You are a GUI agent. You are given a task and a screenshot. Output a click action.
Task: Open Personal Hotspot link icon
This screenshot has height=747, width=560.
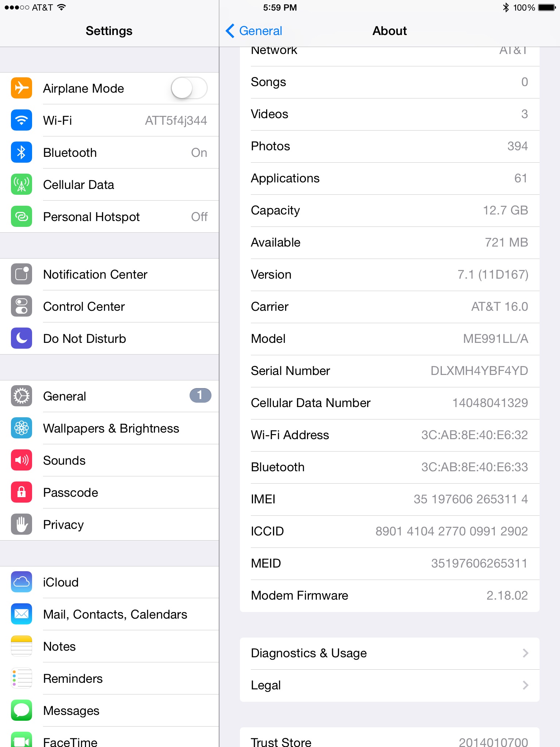pyautogui.click(x=22, y=216)
